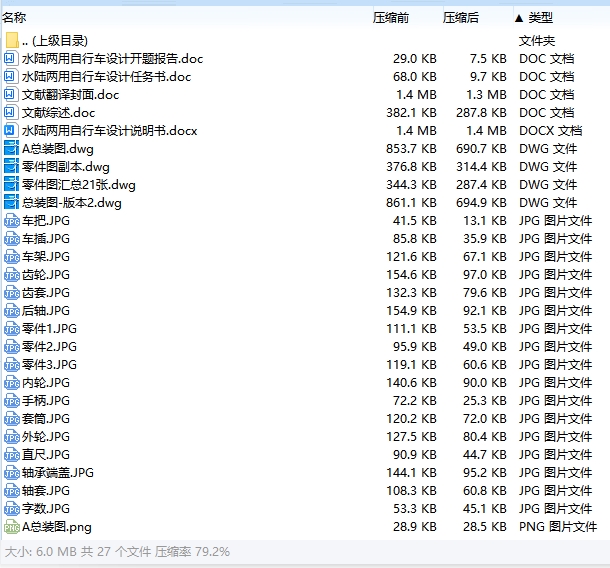Select file name 后轴.JPG
The height and width of the screenshot is (568, 610).
coord(46,310)
